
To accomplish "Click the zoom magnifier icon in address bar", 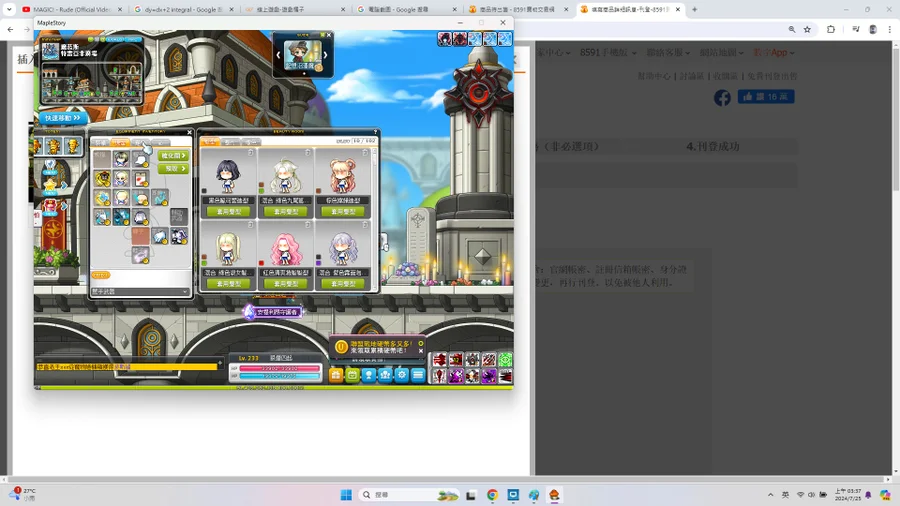I will (792, 29).
